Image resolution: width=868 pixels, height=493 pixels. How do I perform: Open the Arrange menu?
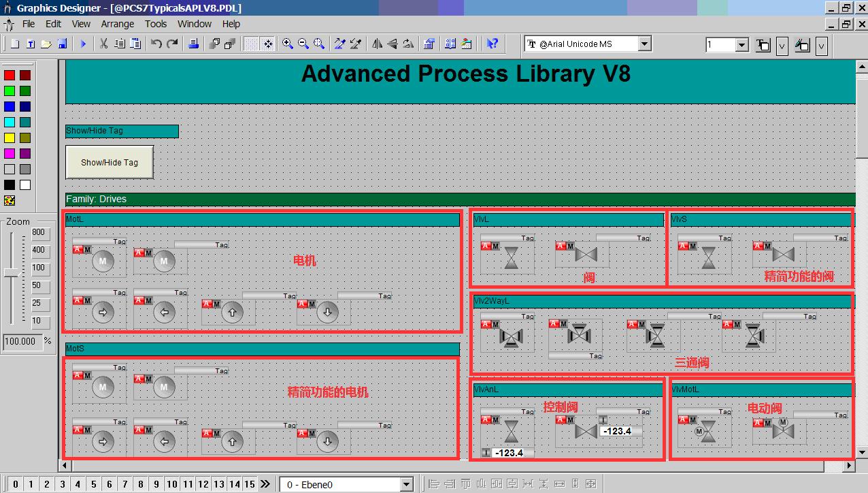coord(118,24)
